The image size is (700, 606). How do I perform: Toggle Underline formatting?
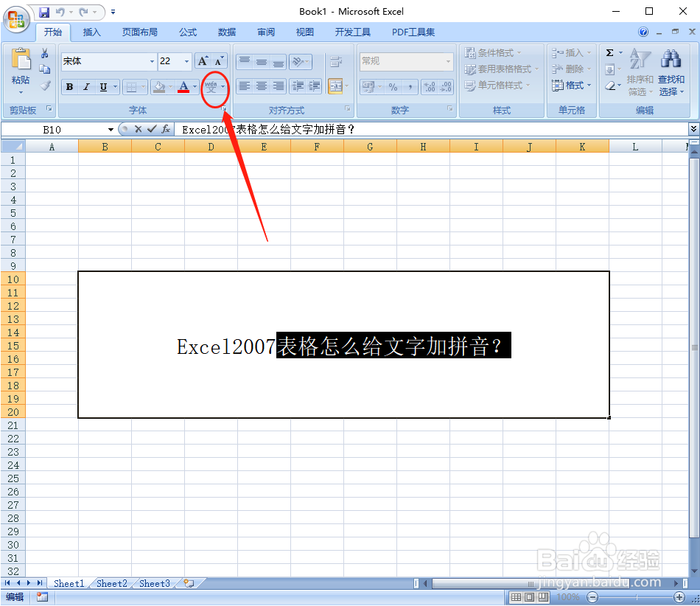point(104,87)
